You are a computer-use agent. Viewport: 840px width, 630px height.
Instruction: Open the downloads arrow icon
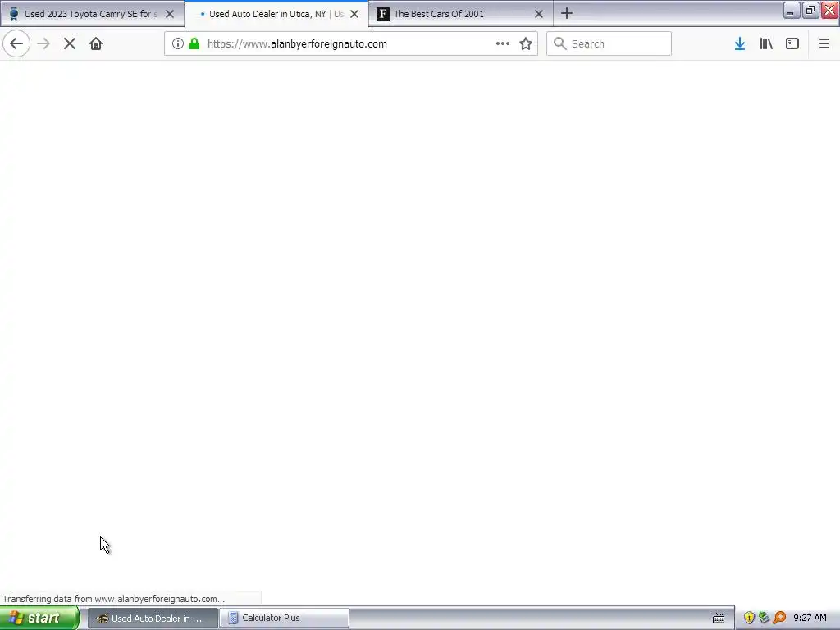coord(740,44)
